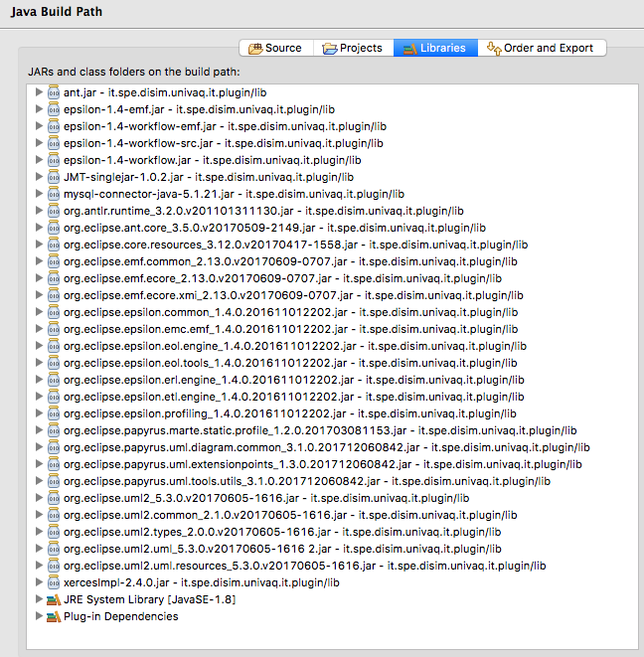Click jar icon of org.eclipse.epsilon.etl.engine entry
The image size is (644, 657).
pyautogui.click(x=54, y=397)
